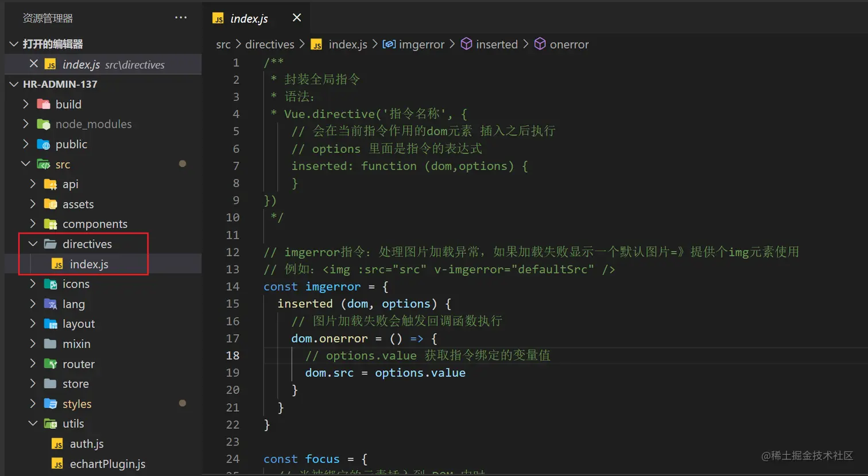The height and width of the screenshot is (476, 868).
Task: Open explorer more actions ellipsis menu
Action: [181, 18]
